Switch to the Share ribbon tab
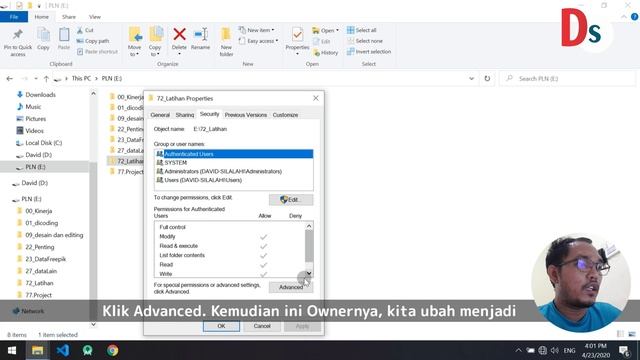The height and width of the screenshot is (360, 640). tap(69, 17)
